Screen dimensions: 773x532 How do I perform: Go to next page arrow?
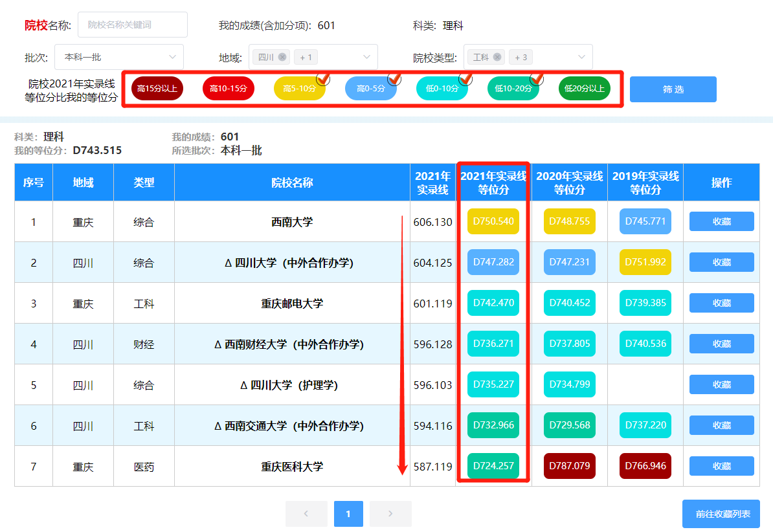tap(390, 514)
